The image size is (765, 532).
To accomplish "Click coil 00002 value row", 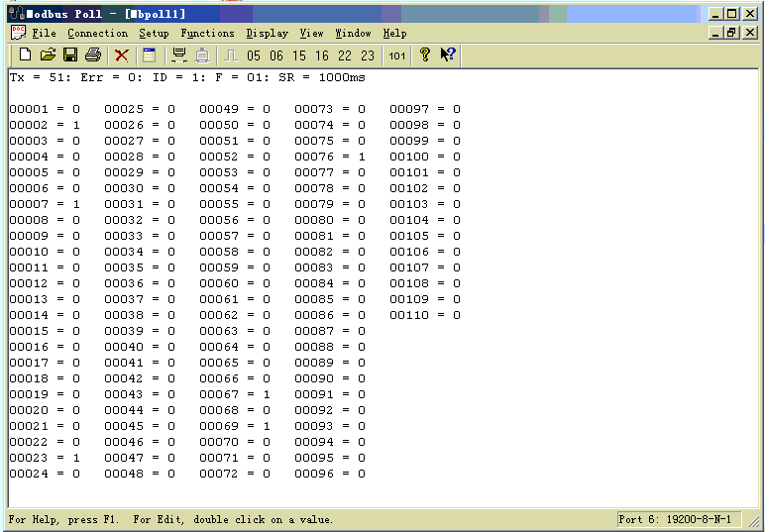I will pos(45,125).
